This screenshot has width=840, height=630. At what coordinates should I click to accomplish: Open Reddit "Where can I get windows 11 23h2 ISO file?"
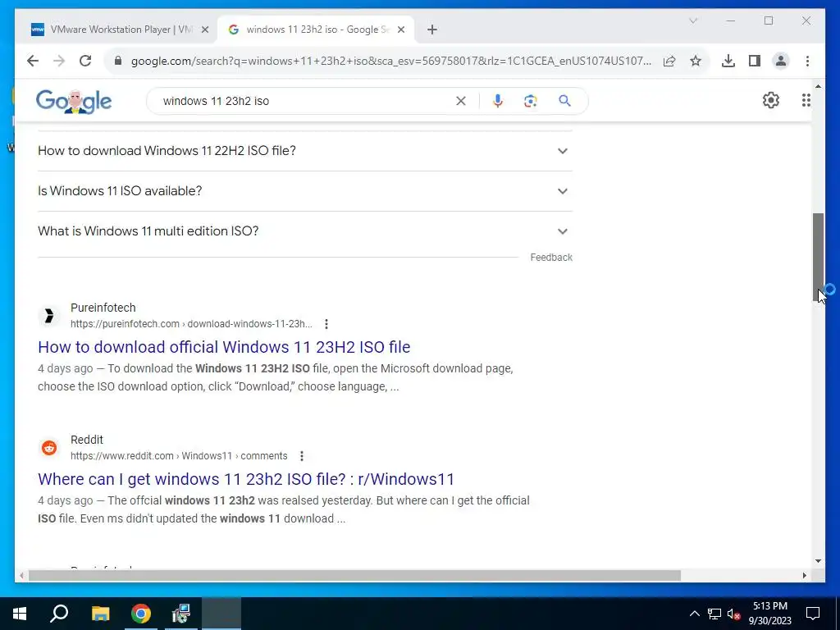pyautogui.click(x=246, y=479)
